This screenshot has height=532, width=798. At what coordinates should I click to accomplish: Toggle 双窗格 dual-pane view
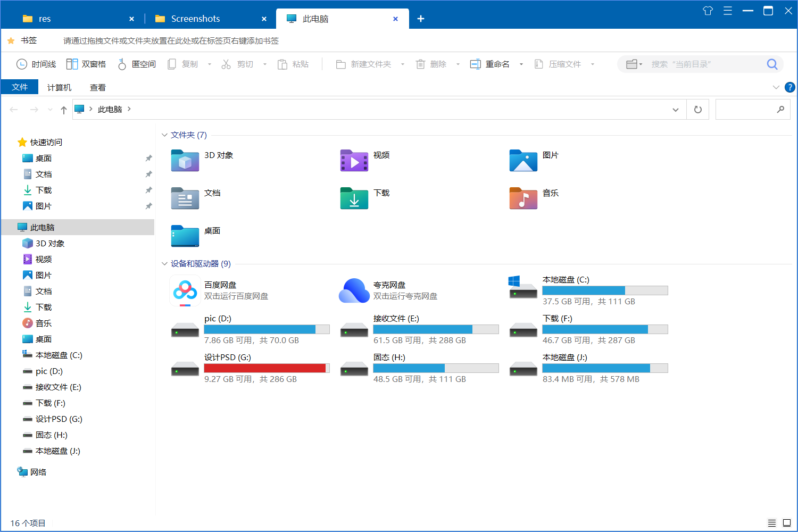(x=86, y=64)
